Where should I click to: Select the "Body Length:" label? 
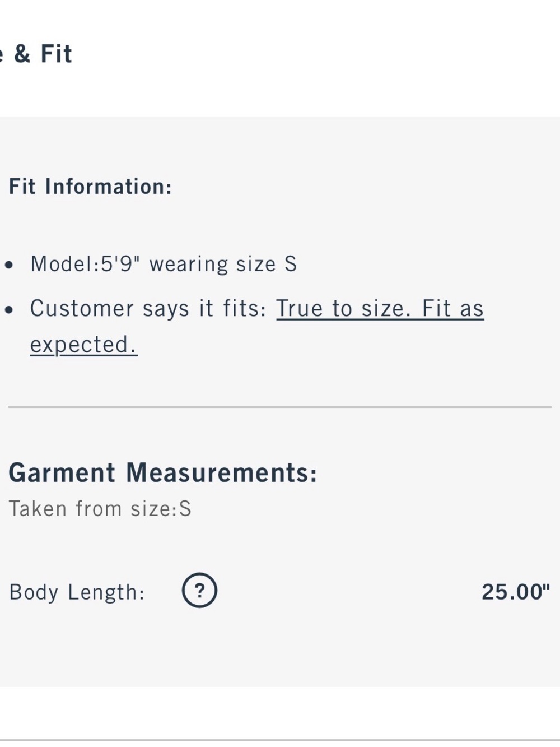77,592
